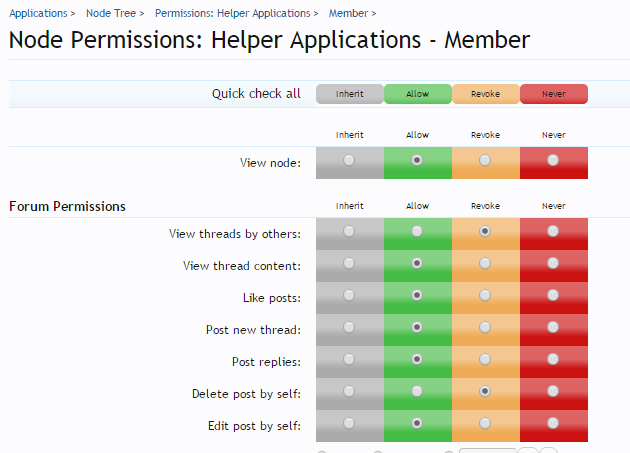Screen dimensions: 630x453
Task: Revoke the Post replies permission
Action: (x=485, y=359)
